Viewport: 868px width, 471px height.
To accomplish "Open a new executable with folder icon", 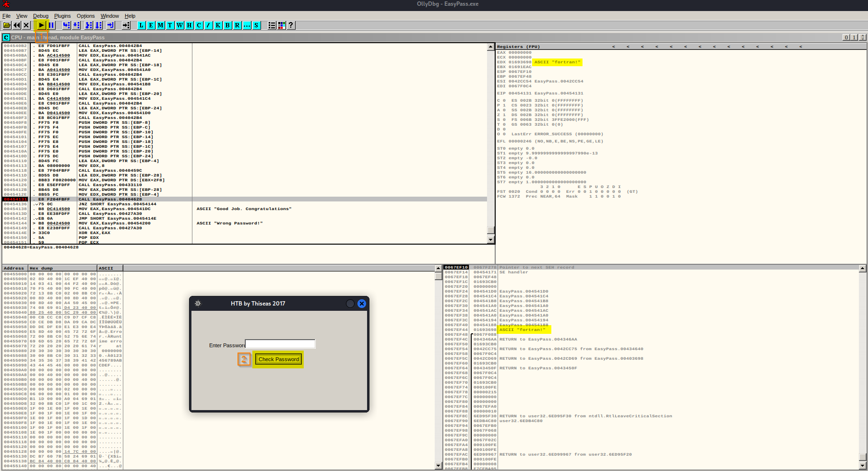I will 7,25.
